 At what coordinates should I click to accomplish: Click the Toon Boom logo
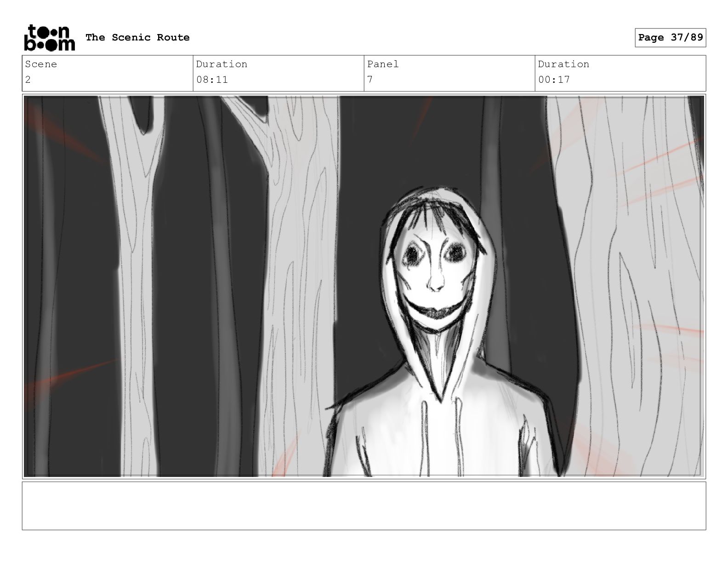click(x=49, y=37)
